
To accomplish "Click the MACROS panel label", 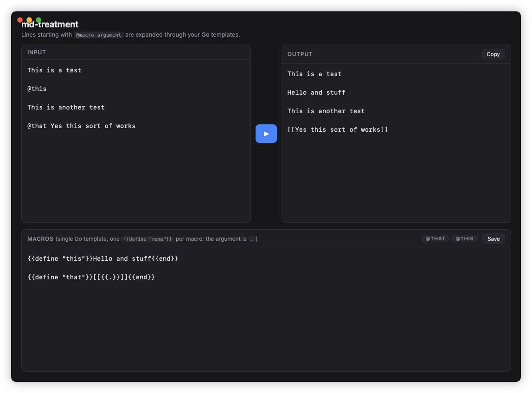I will tap(40, 239).
